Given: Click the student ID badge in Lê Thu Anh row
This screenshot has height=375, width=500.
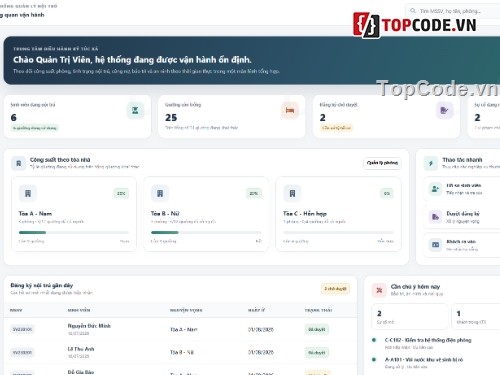Looking at the screenshot, I should [22, 352].
